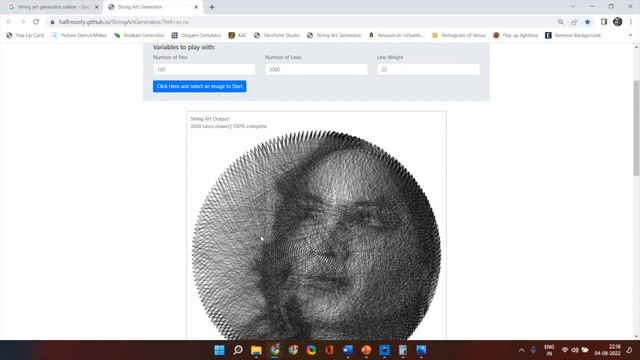This screenshot has height=360, width=640.
Task: Click the address bar URL
Action: [x=124, y=22]
